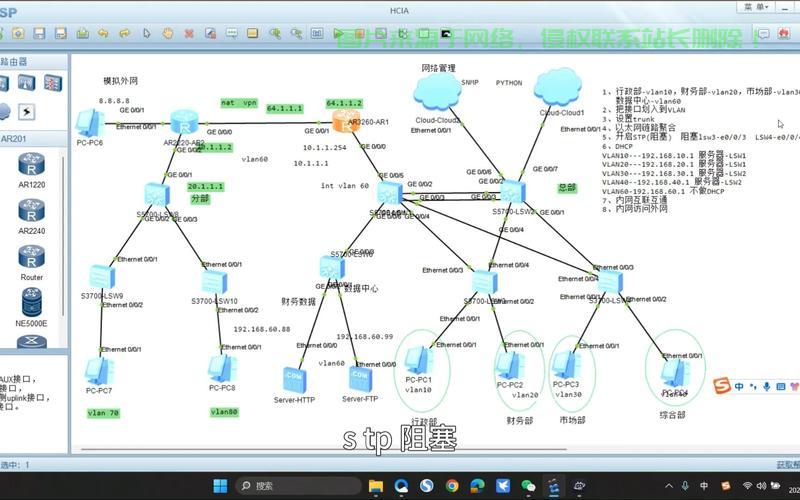This screenshot has height=500, width=800.
Task: Click the taskbar volume icon
Action: [761, 486]
